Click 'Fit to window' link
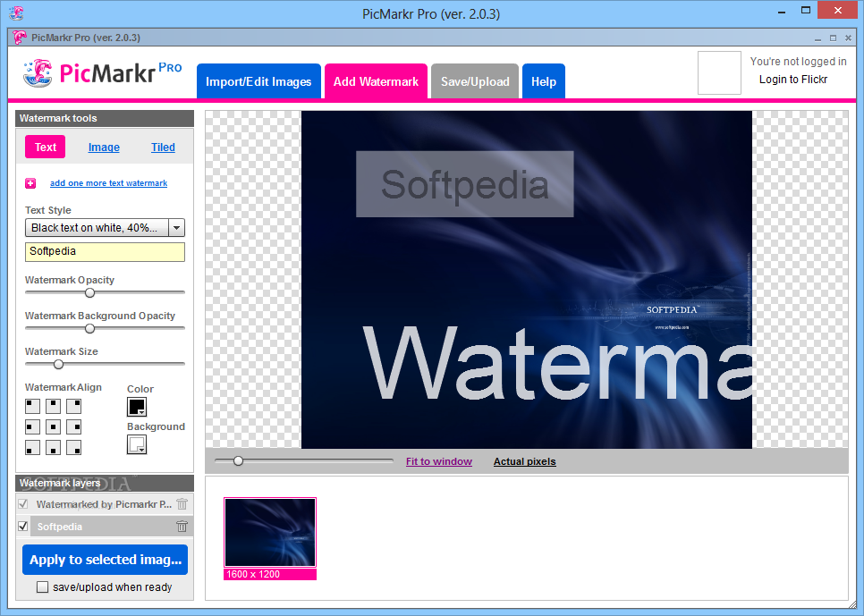This screenshot has width=864, height=616. 438,461
